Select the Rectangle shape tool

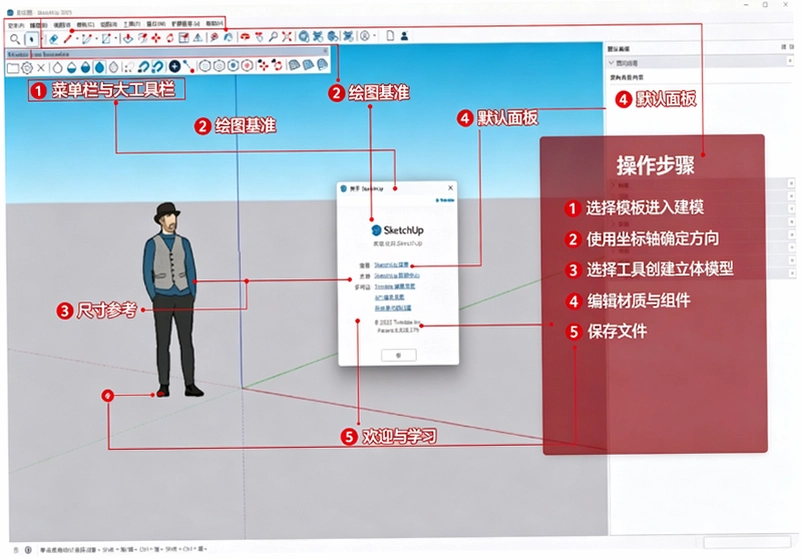(106, 38)
